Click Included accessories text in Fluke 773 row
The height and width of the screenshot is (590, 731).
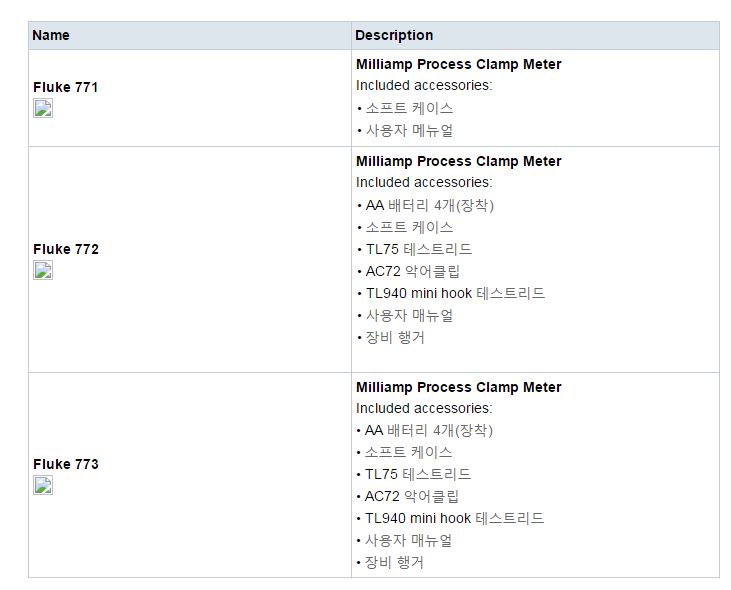tap(424, 408)
